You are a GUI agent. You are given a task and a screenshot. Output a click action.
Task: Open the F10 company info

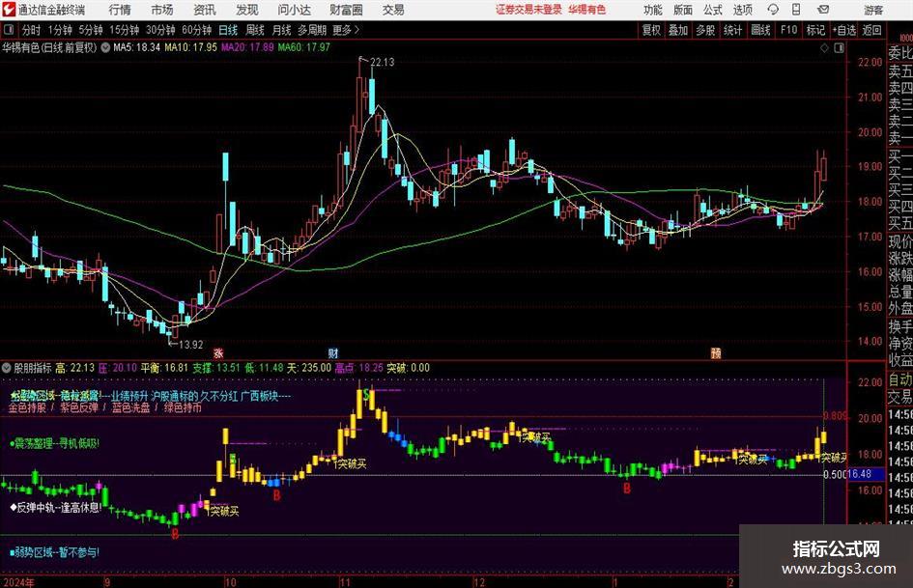[789, 30]
